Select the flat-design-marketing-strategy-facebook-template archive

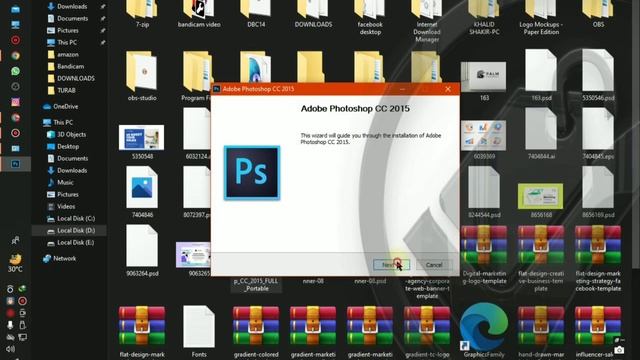coord(598,258)
